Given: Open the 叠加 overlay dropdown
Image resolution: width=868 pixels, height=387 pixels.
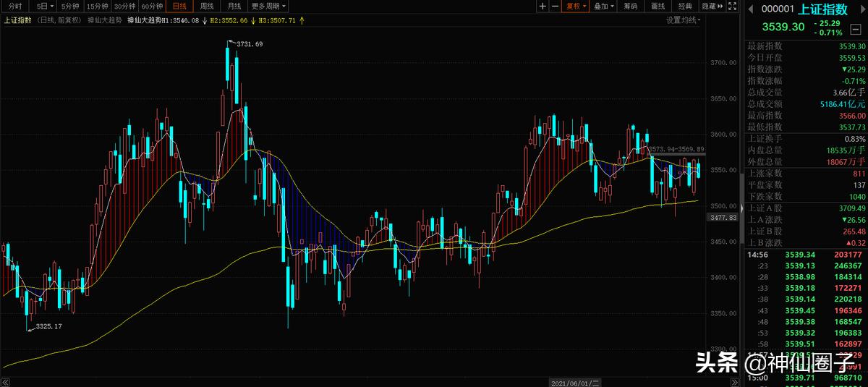Looking at the screenshot, I should 604,6.
